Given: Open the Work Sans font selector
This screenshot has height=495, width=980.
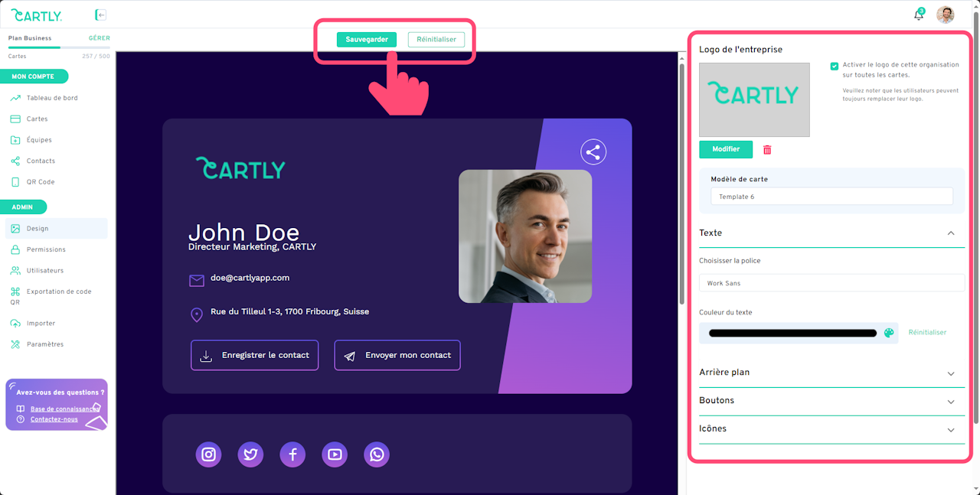Looking at the screenshot, I should coord(831,283).
